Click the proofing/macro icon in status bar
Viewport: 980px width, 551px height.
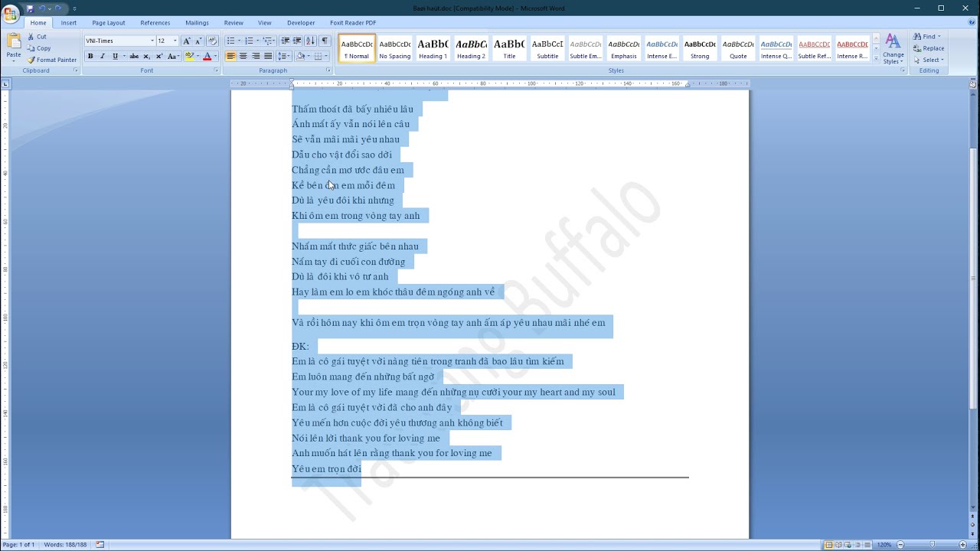(x=100, y=545)
